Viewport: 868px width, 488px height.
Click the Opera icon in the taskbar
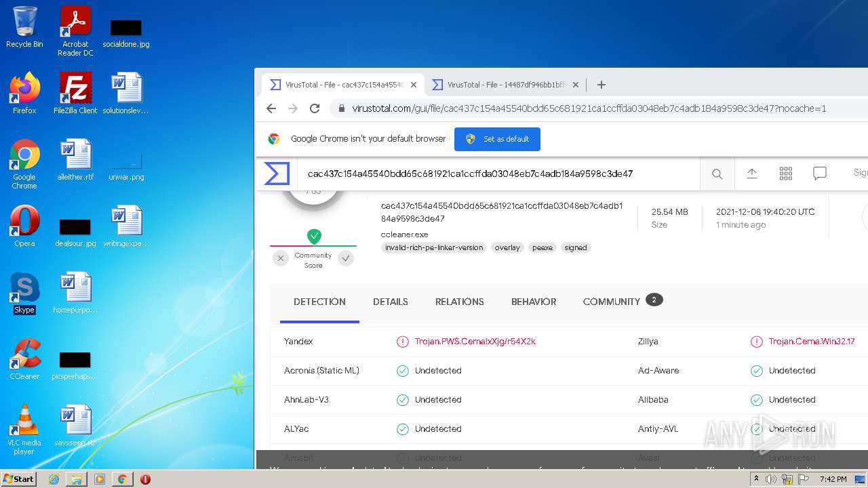(145, 479)
